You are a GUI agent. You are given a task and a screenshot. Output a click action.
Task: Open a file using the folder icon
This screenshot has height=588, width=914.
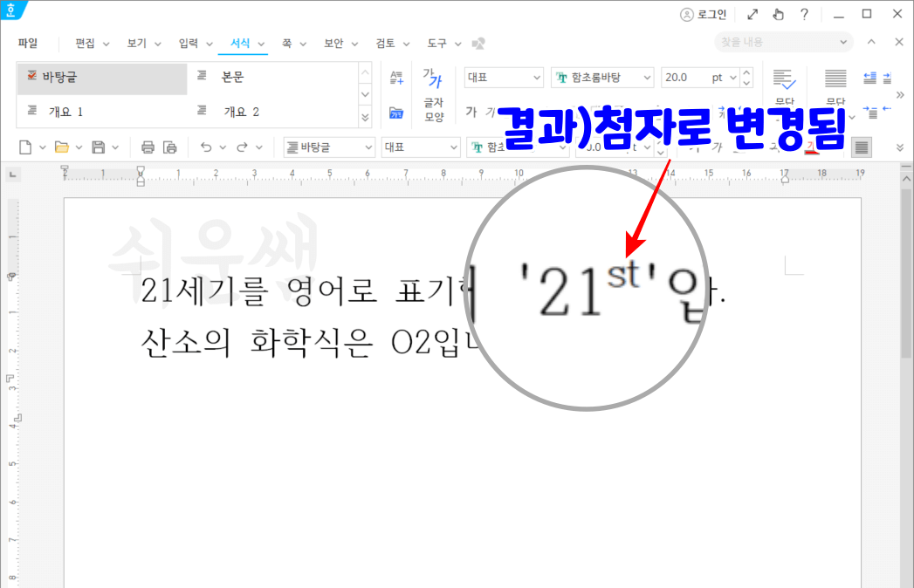pos(61,147)
